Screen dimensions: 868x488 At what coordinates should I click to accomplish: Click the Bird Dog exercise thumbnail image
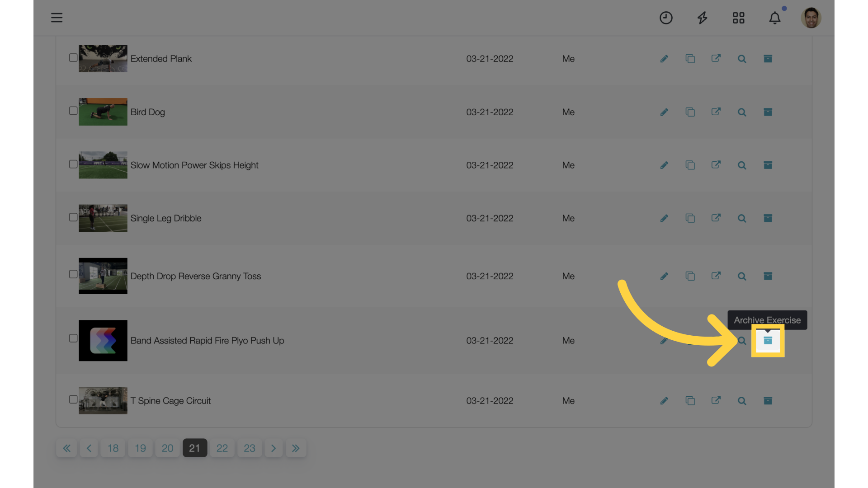(103, 112)
